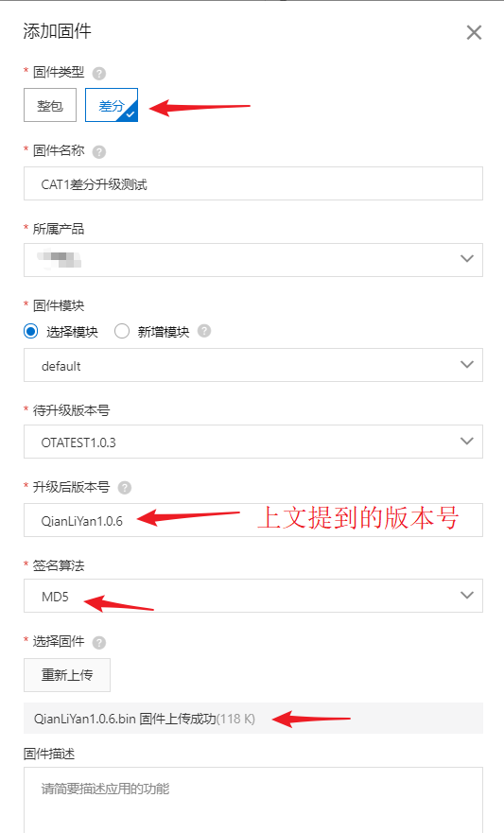The width and height of the screenshot is (504, 833).
Task: Select the 整包 firmware type
Action: (x=50, y=105)
